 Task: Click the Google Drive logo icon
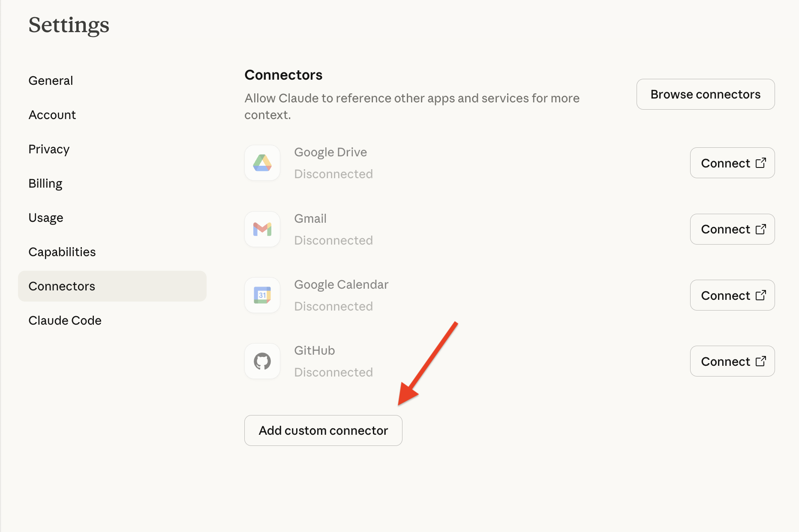click(262, 163)
